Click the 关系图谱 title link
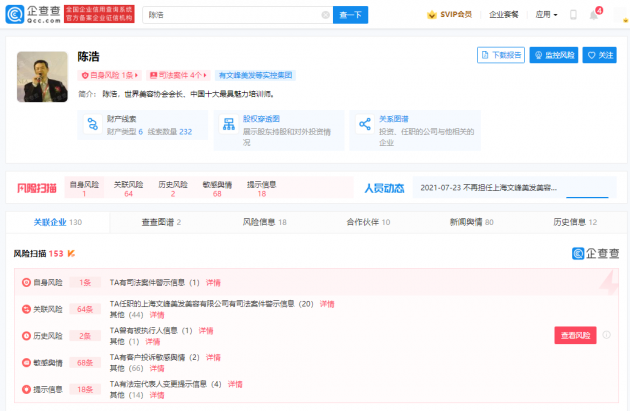630x411 pixels. tap(394, 119)
